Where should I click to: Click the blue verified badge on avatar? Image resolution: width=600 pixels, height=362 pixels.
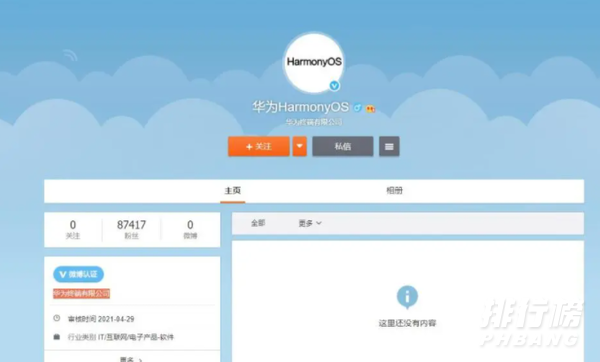[334, 86]
